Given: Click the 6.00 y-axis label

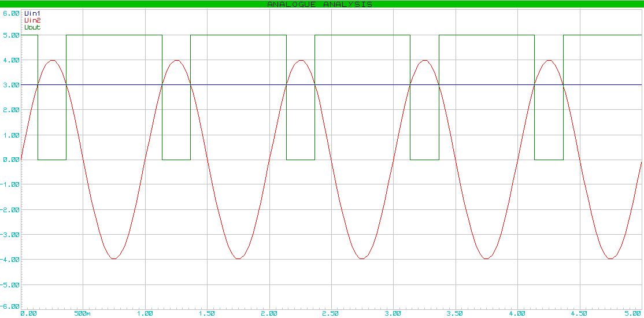Looking at the screenshot, I should coord(11,13).
